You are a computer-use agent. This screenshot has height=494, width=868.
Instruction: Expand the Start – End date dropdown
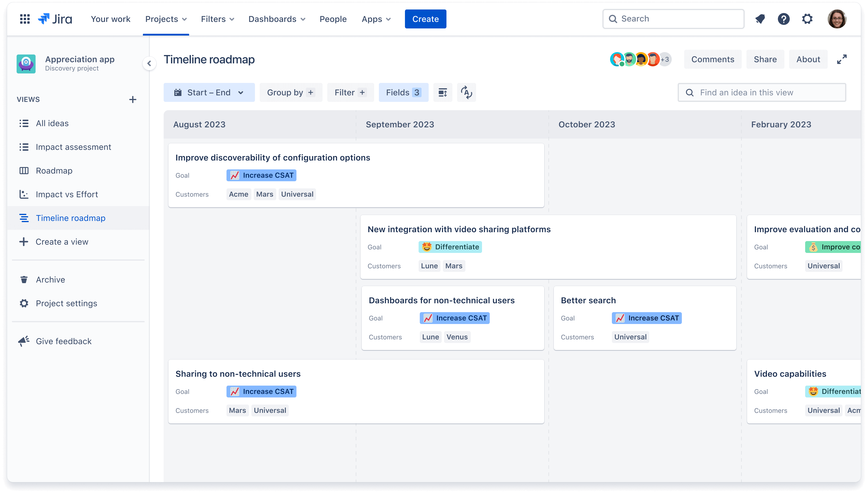point(208,92)
